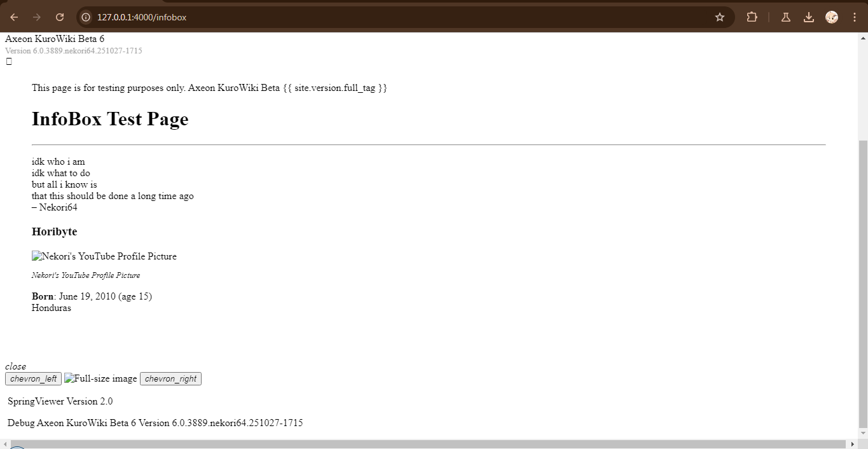Click the Extensions puzzle icon
868x449 pixels.
tap(752, 17)
